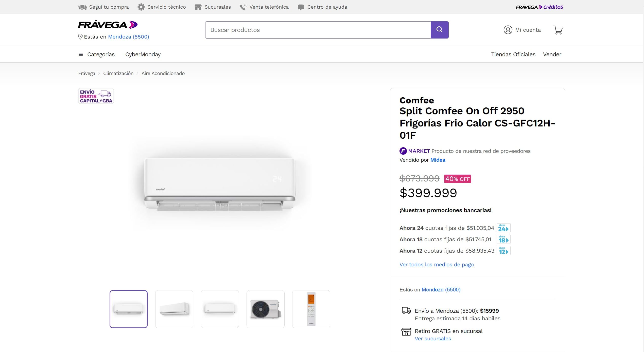Click the Midea seller link
The width and height of the screenshot is (644, 352).
tap(438, 160)
